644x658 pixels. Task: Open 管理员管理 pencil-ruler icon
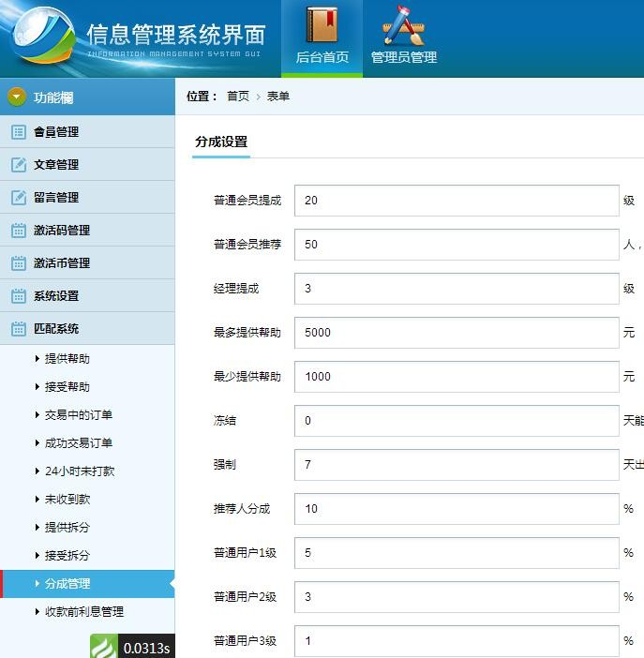click(403, 25)
